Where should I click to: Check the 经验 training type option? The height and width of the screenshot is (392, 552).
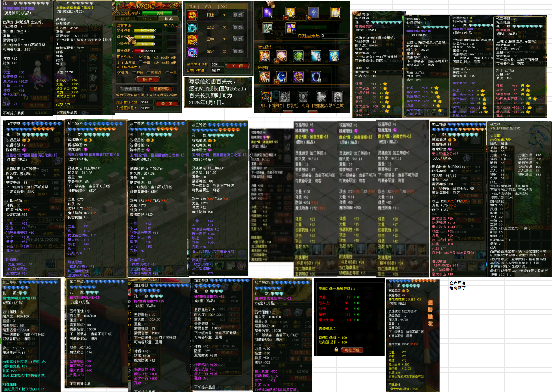[x=133, y=73]
